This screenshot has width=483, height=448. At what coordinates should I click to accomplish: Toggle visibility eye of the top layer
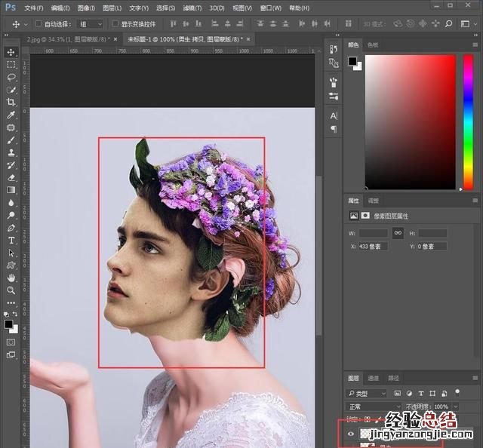[350, 434]
